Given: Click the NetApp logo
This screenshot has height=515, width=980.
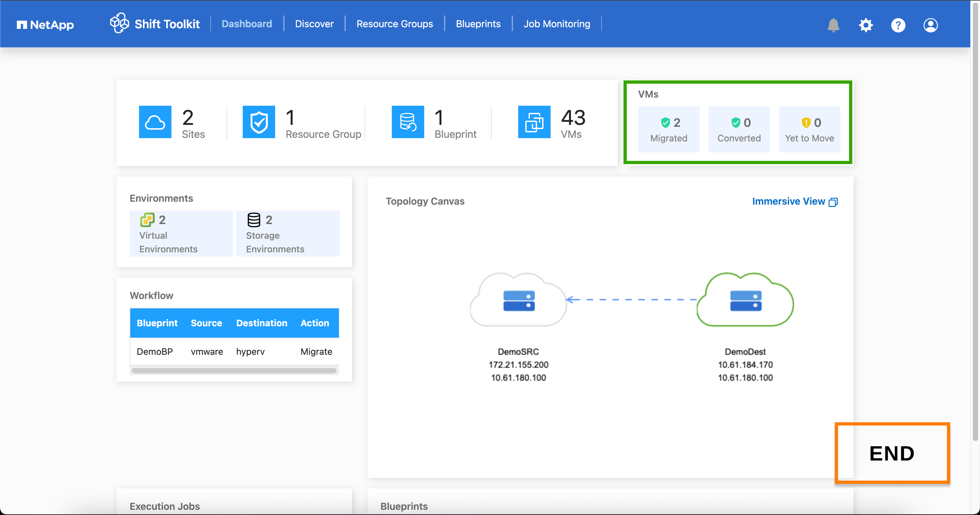Looking at the screenshot, I should point(45,25).
